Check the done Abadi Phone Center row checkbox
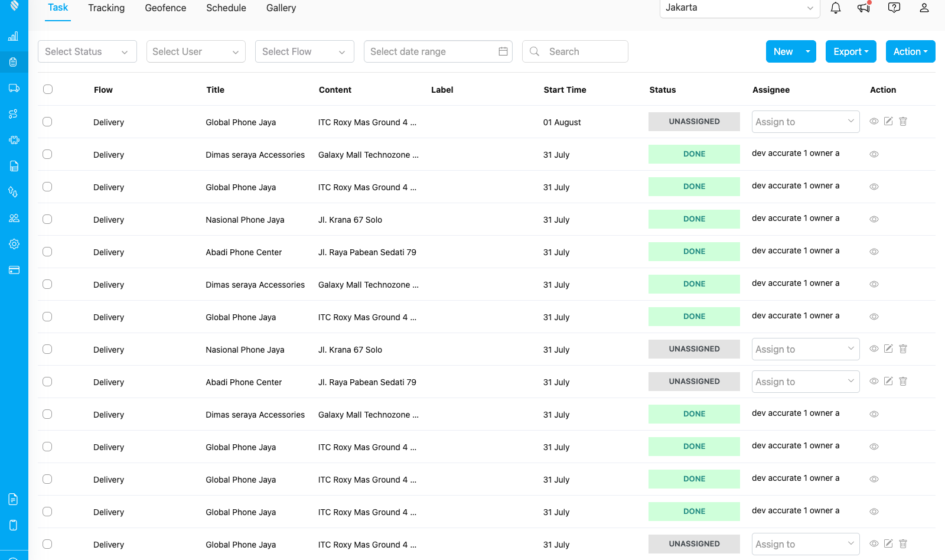Screen dimensions: 945x560 click(47, 252)
